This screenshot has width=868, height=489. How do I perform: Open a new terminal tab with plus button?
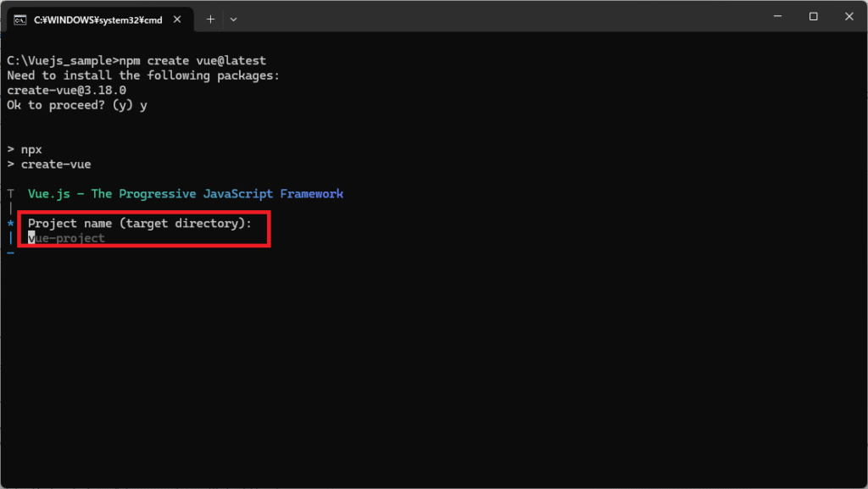click(210, 19)
